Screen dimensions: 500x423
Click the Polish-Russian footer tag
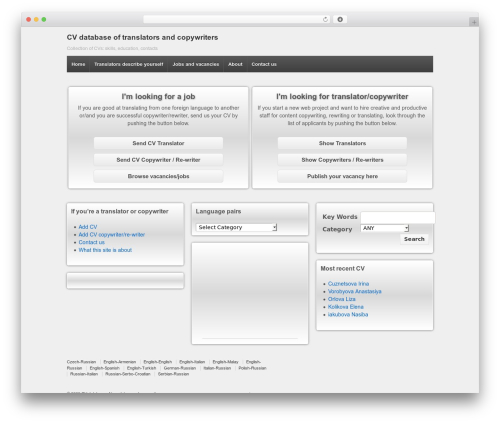tap(252, 368)
